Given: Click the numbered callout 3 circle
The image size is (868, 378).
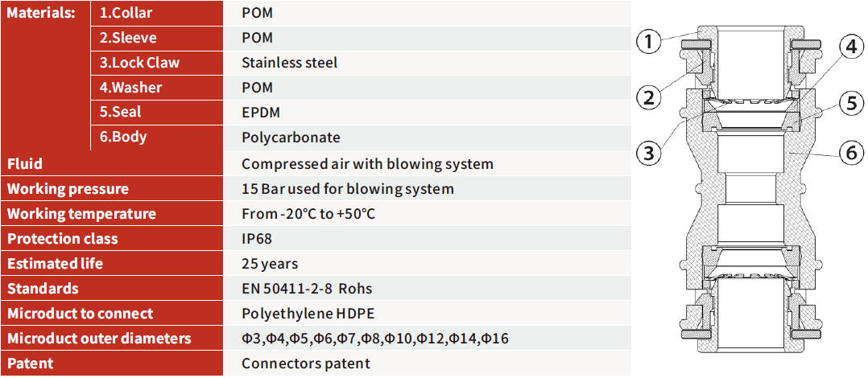Looking at the screenshot, I should (x=650, y=150).
